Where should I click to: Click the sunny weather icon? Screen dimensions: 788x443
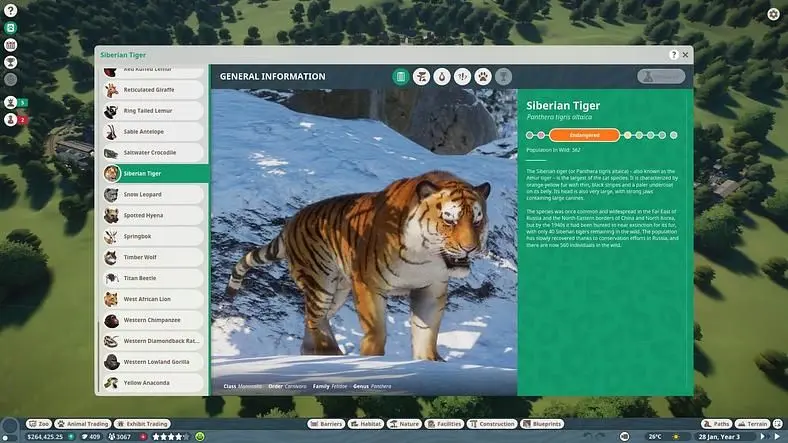point(676,436)
